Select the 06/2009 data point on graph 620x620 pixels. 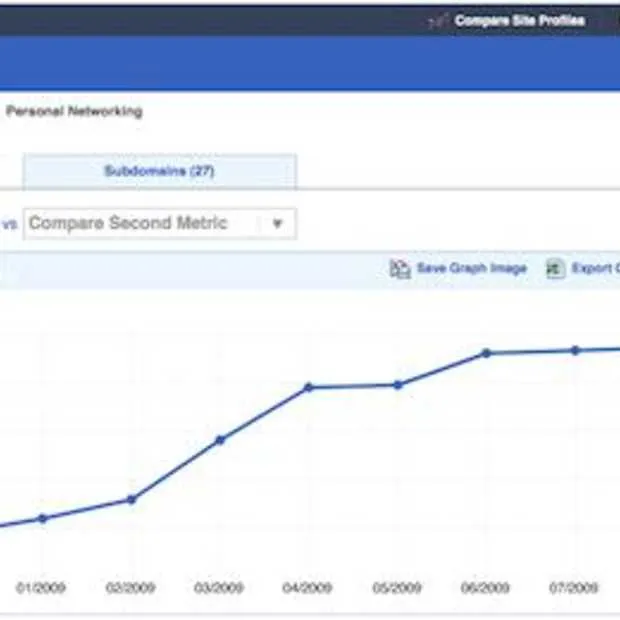[x=486, y=353]
